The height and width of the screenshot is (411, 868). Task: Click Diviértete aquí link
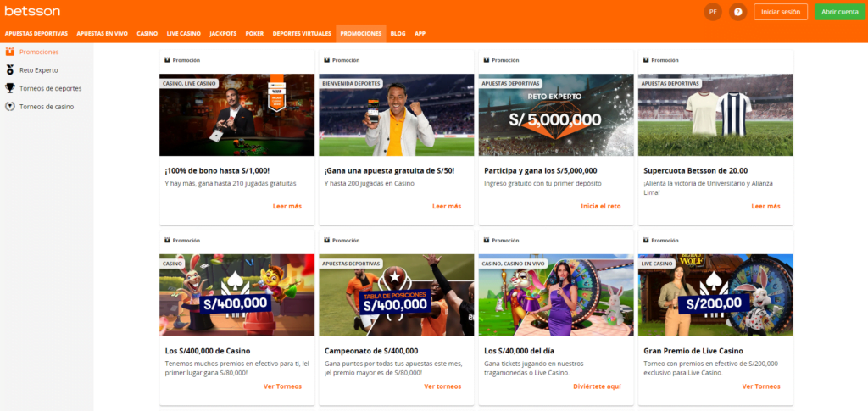click(x=598, y=386)
